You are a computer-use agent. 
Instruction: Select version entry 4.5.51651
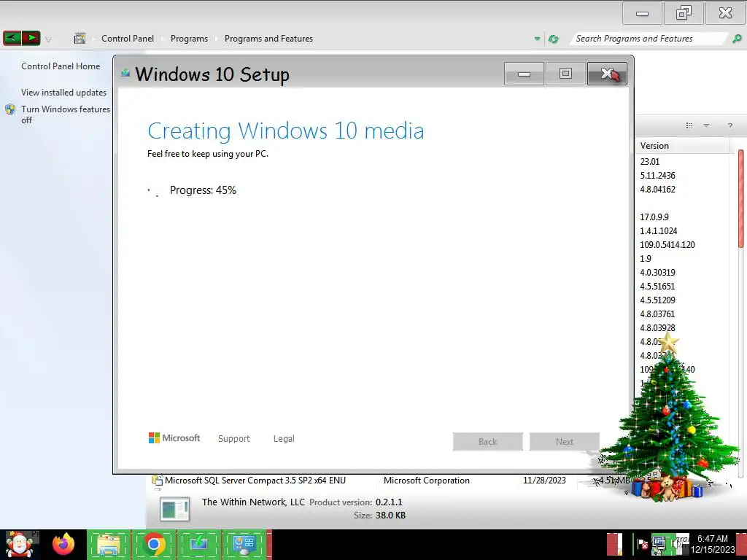click(657, 286)
